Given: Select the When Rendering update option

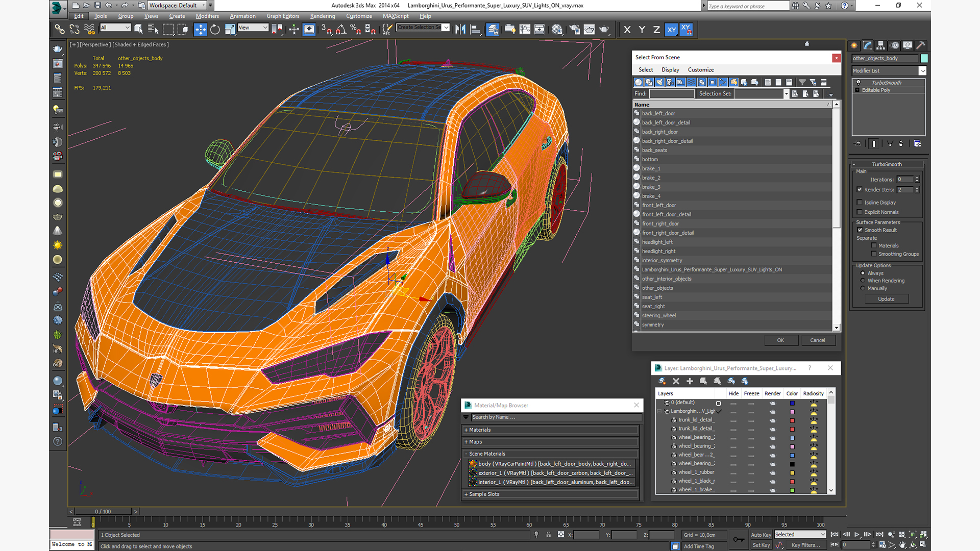Looking at the screenshot, I should coord(863,281).
